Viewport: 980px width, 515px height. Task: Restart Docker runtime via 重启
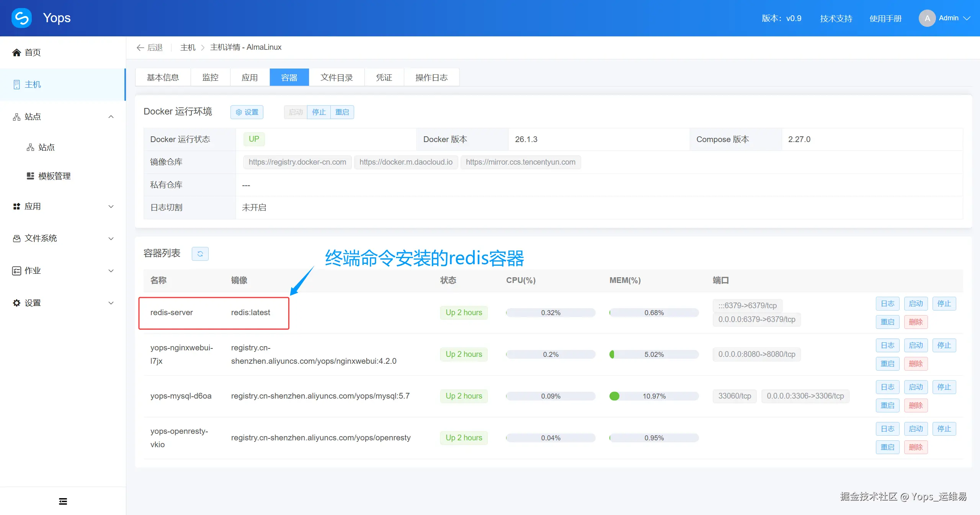point(342,112)
